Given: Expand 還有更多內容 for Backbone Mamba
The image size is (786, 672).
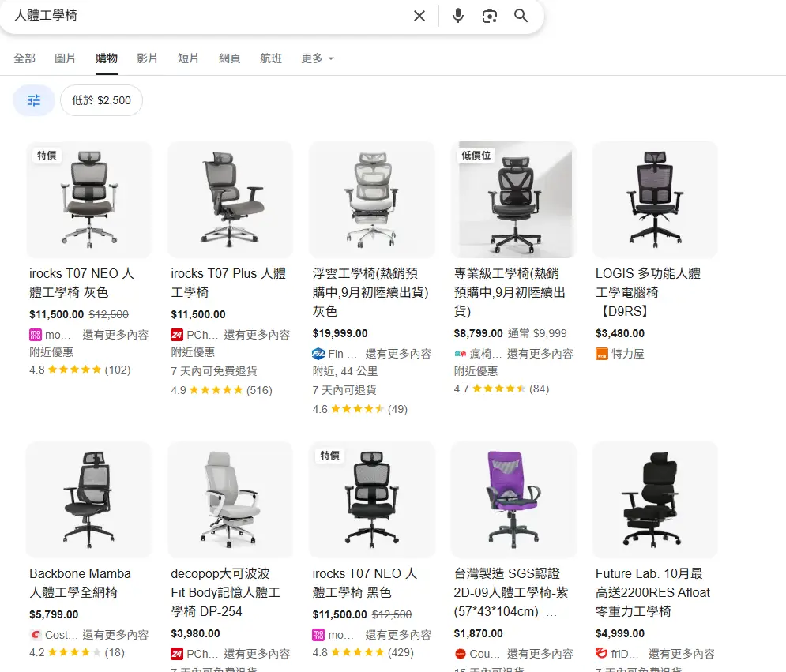Looking at the screenshot, I should [x=115, y=635].
